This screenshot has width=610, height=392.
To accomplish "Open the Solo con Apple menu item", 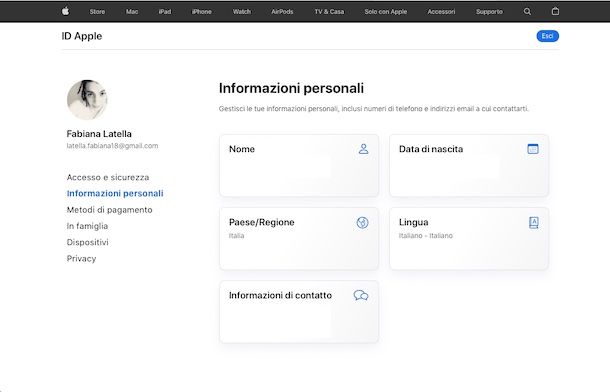I will [x=386, y=12].
